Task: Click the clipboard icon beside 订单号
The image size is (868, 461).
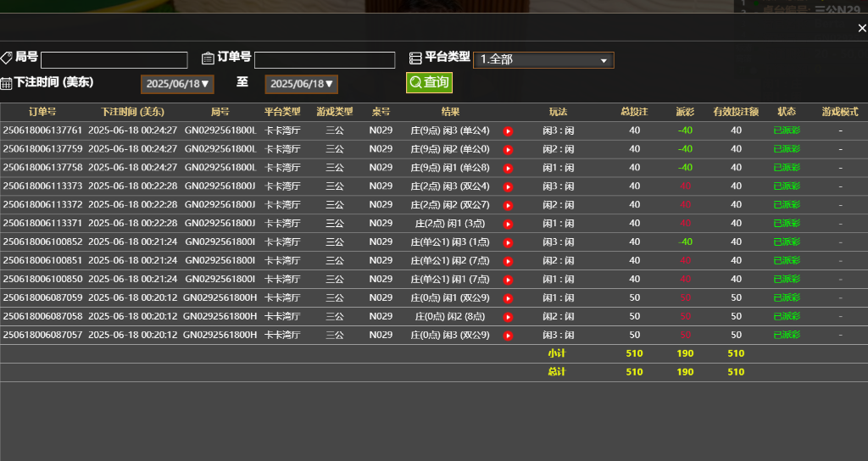Action: 208,58
